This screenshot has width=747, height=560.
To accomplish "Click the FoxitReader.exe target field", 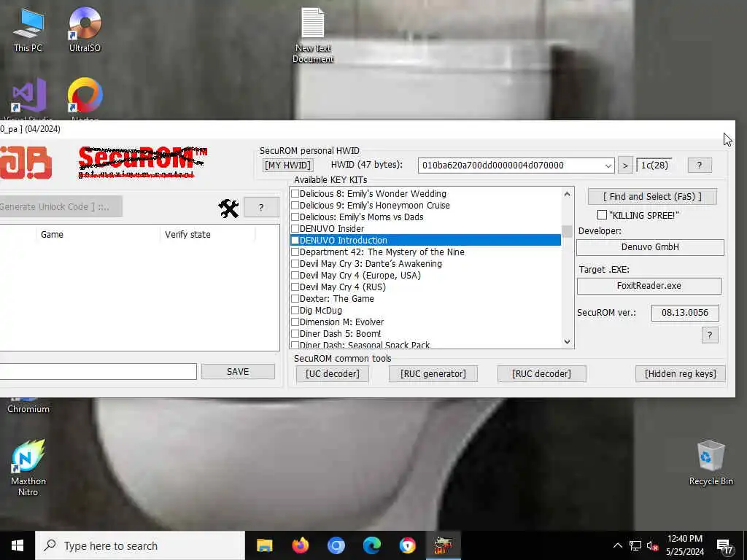I will pyautogui.click(x=649, y=286).
